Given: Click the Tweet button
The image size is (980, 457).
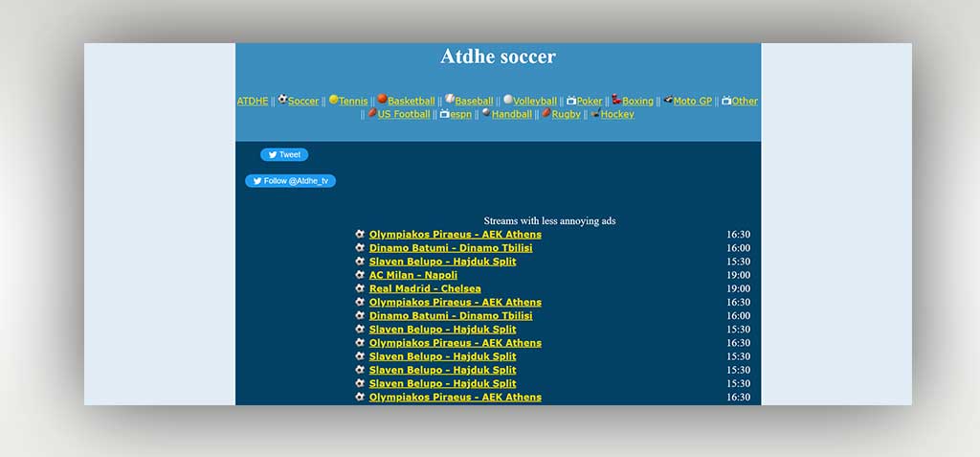Looking at the screenshot, I should 284,154.
